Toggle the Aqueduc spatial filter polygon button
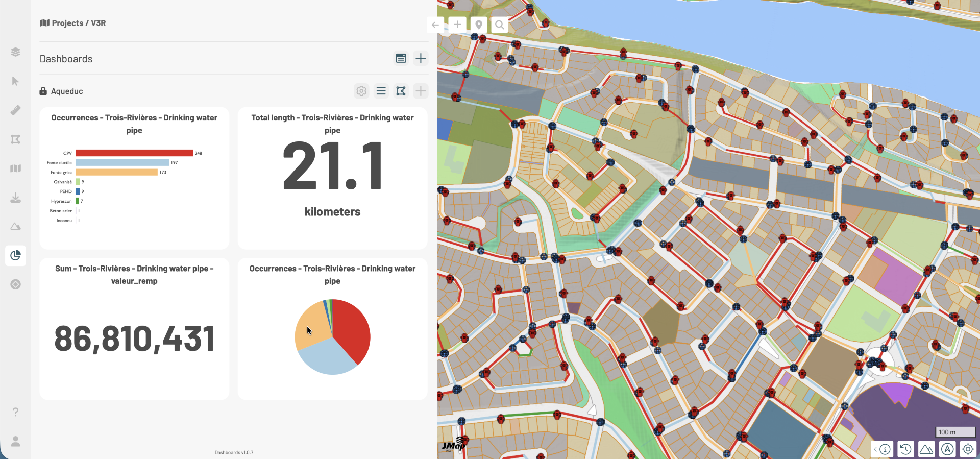The image size is (980, 459). pos(401,91)
